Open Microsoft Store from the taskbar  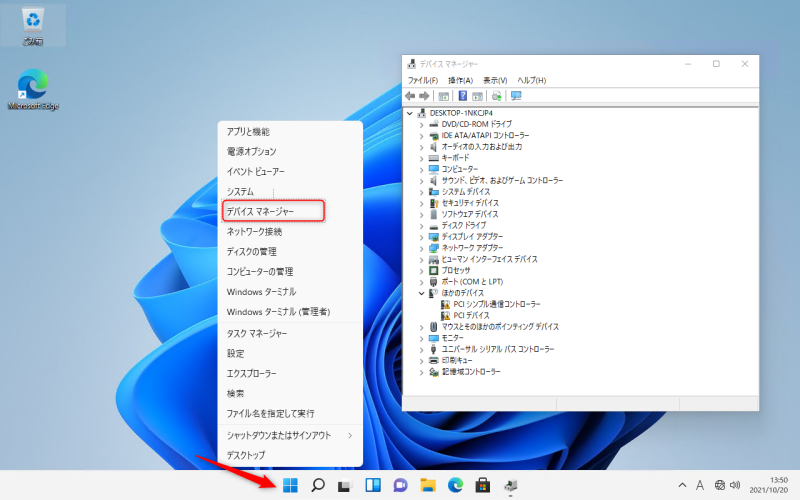[x=483, y=485]
